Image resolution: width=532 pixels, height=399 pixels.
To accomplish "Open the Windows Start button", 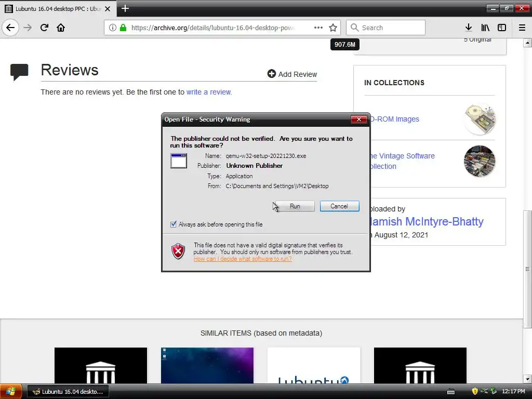I will pos(11,392).
